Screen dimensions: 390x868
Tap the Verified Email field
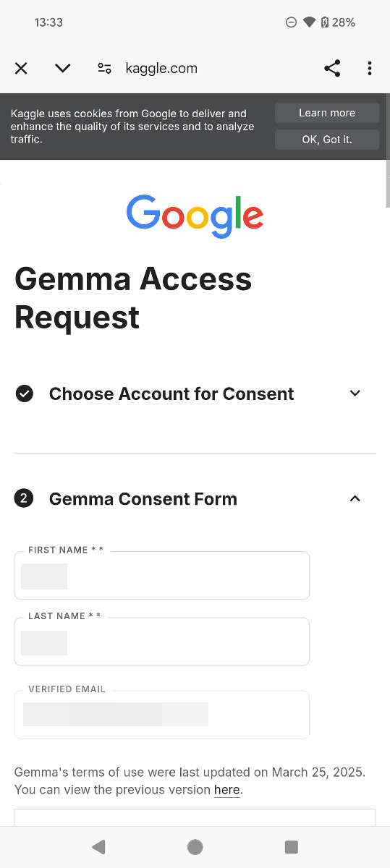(x=162, y=715)
